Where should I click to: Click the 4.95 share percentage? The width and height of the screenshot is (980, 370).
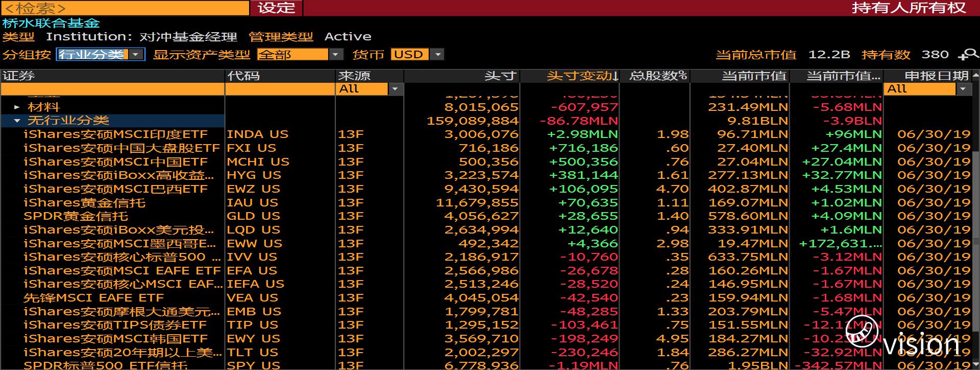pyautogui.click(x=673, y=339)
